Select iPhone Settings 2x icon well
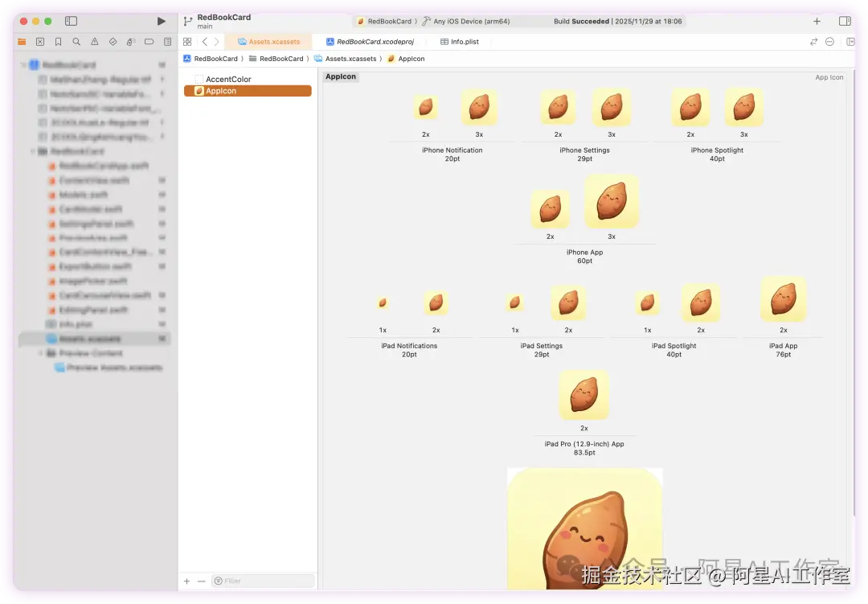 [558, 107]
